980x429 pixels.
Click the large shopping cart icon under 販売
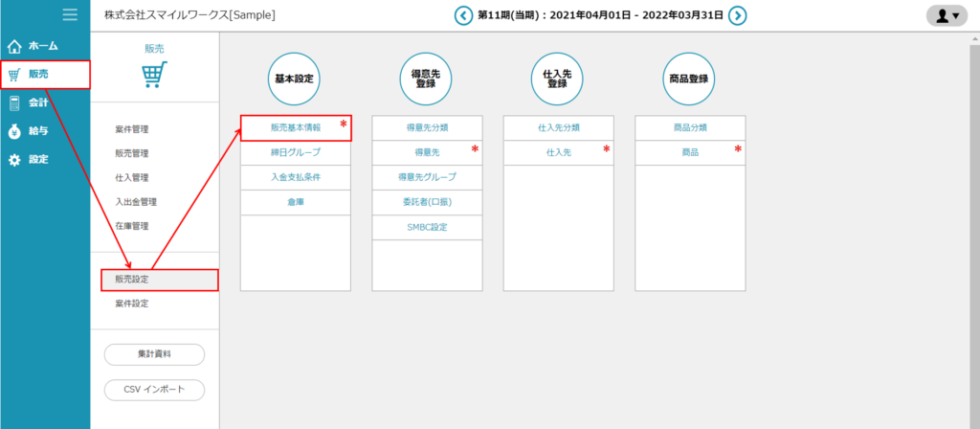coord(154,74)
